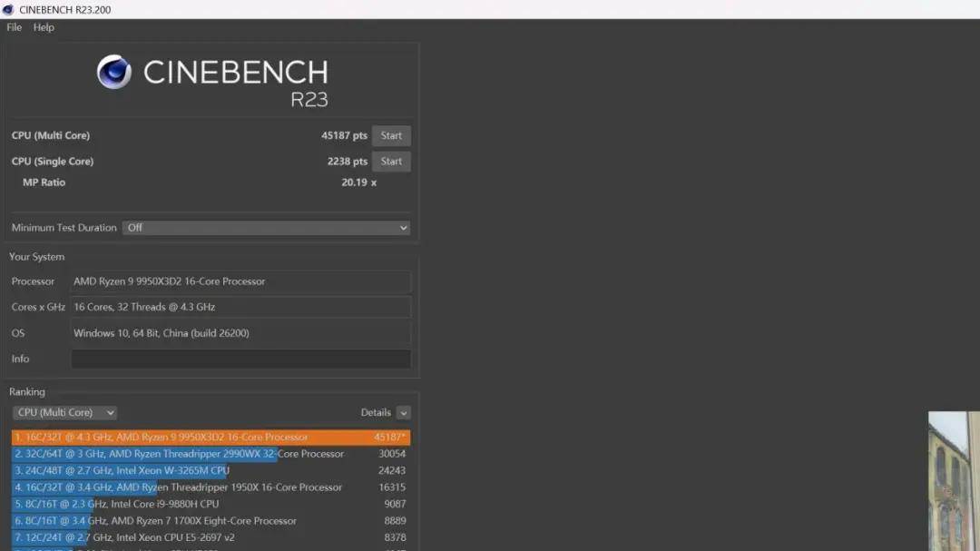Click the Cinebench title bar app icon
The height and width of the screenshot is (551, 980).
pos(8,9)
